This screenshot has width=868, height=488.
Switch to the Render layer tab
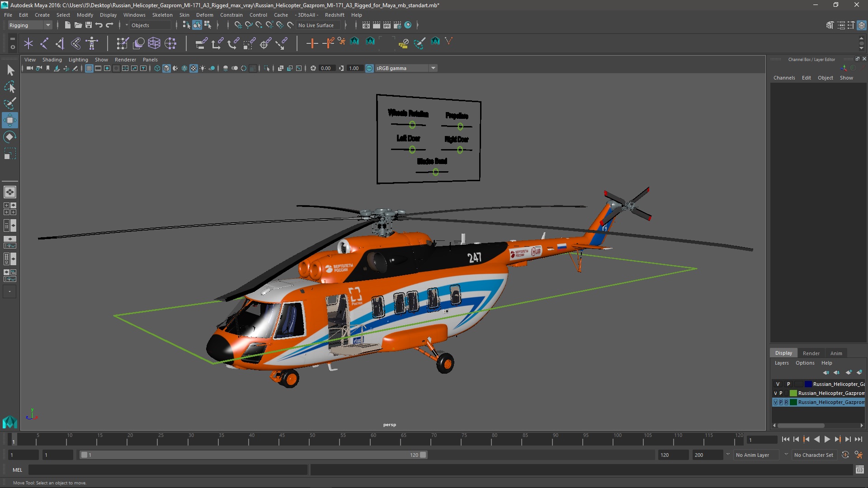(811, 353)
